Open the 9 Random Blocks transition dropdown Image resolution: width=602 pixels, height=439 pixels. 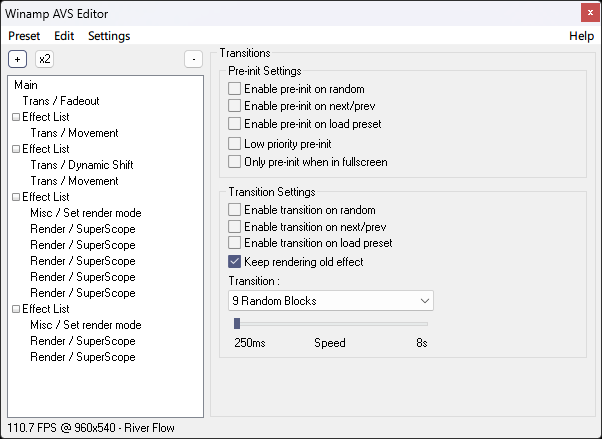pos(331,301)
